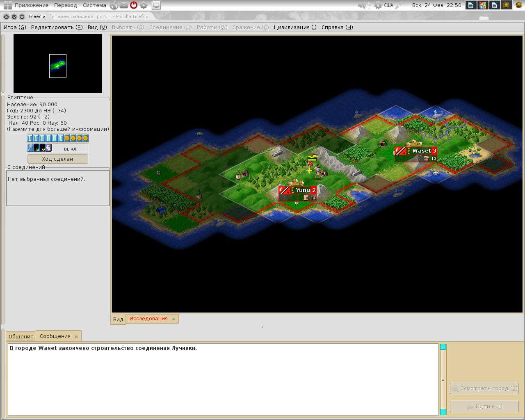This screenshot has width=525, height=420.
Task: Click the overview minimap
Action: (x=58, y=64)
